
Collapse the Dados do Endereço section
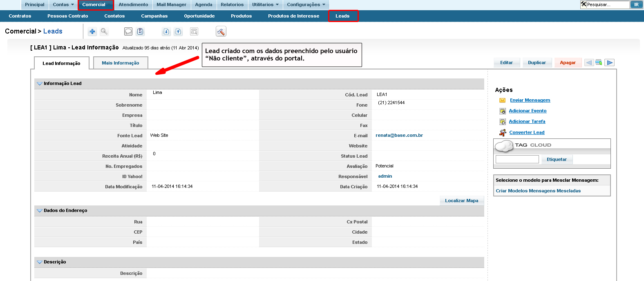click(x=40, y=211)
